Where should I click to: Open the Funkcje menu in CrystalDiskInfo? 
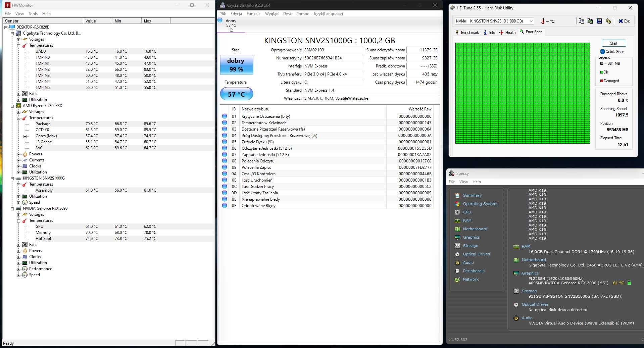pos(253,14)
